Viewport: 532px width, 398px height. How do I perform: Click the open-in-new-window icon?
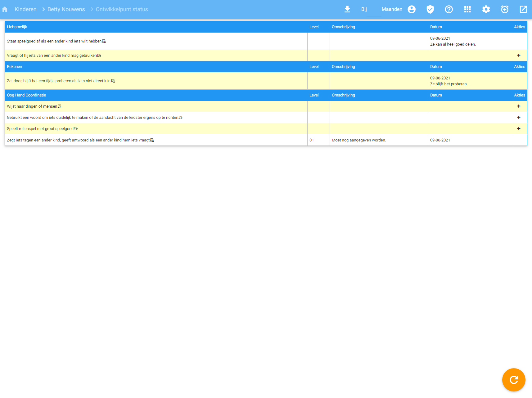523,9
